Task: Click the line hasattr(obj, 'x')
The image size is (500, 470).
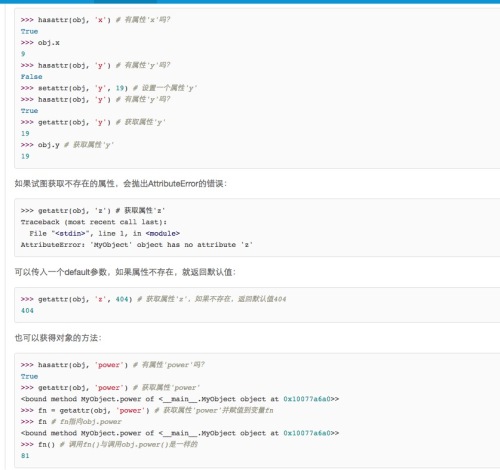Action: coord(95,20)
